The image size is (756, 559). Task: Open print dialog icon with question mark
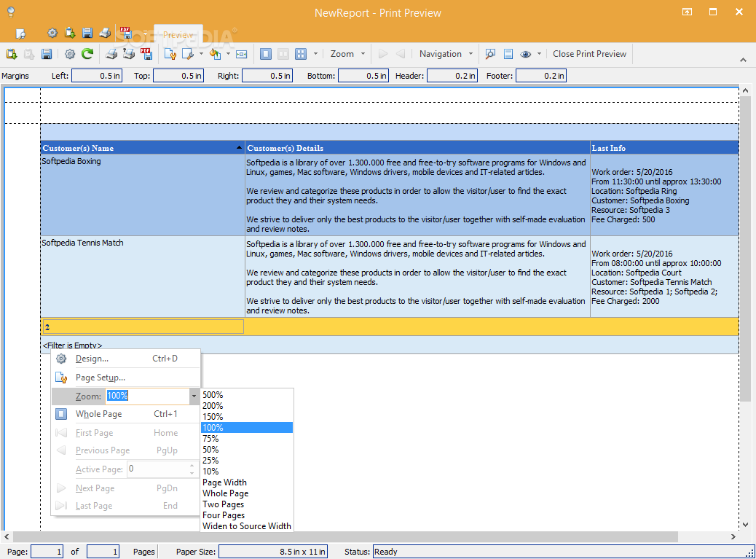129,54
